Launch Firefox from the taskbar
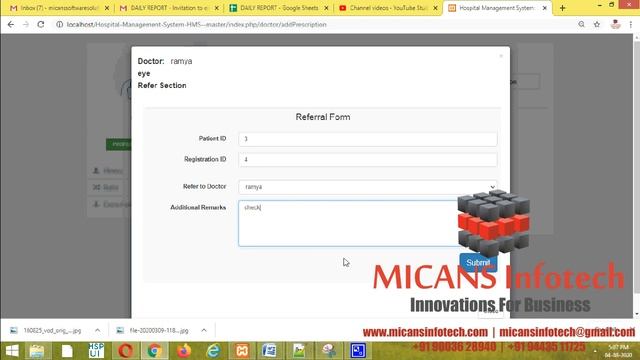 coord(184,351)
